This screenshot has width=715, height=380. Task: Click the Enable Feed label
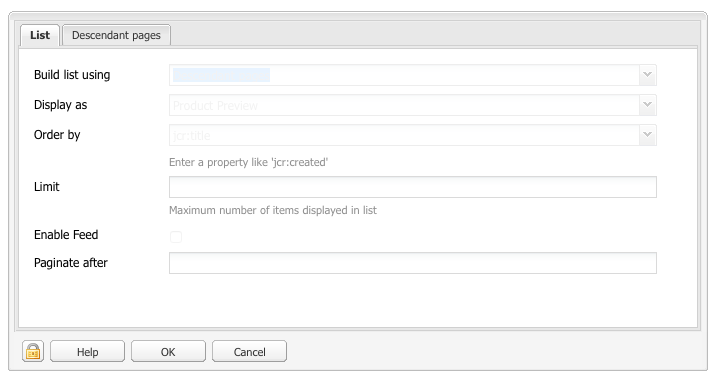point(66,234)
